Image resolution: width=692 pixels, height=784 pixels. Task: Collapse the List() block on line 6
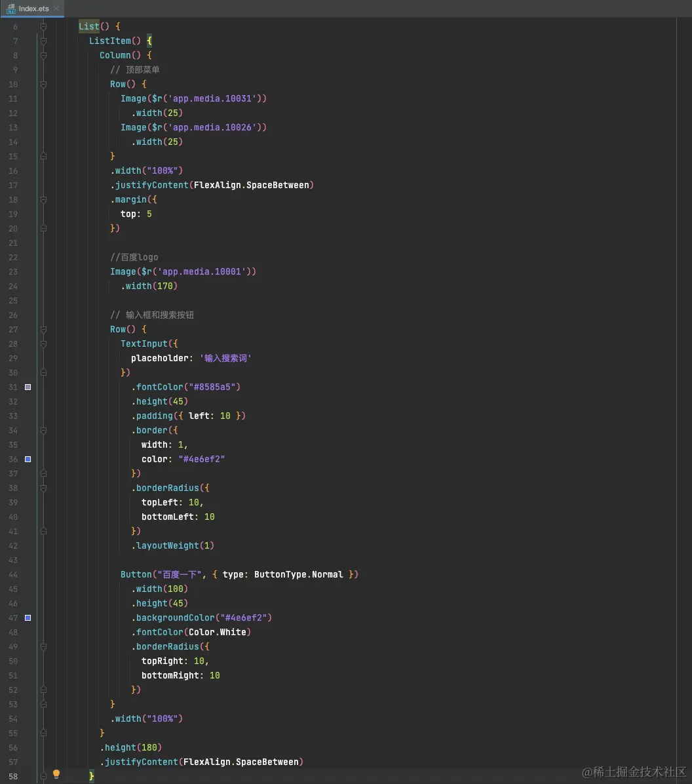(x=43, y=26)
